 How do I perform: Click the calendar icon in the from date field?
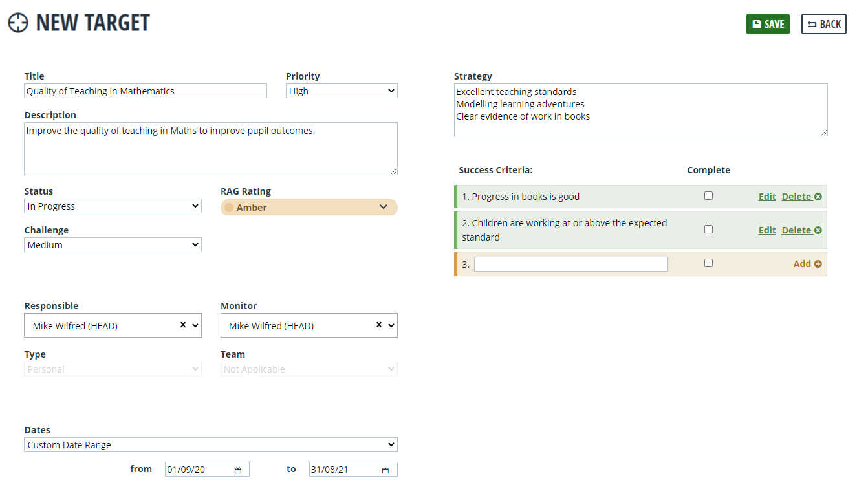(238, 470)
